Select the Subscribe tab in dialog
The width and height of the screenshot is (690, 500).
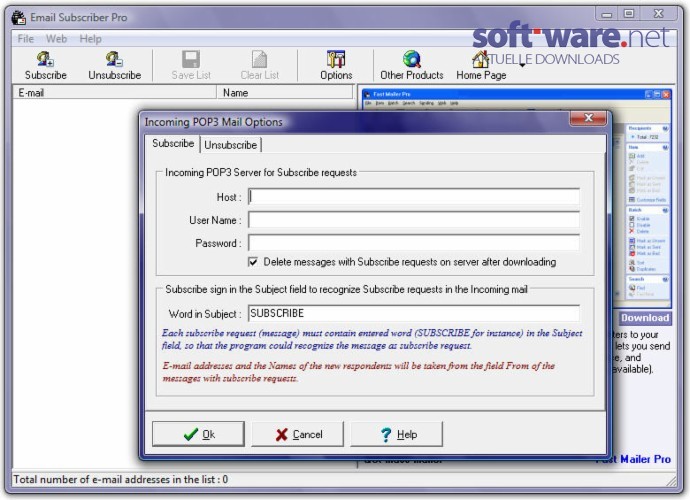[x=173, y=143]
